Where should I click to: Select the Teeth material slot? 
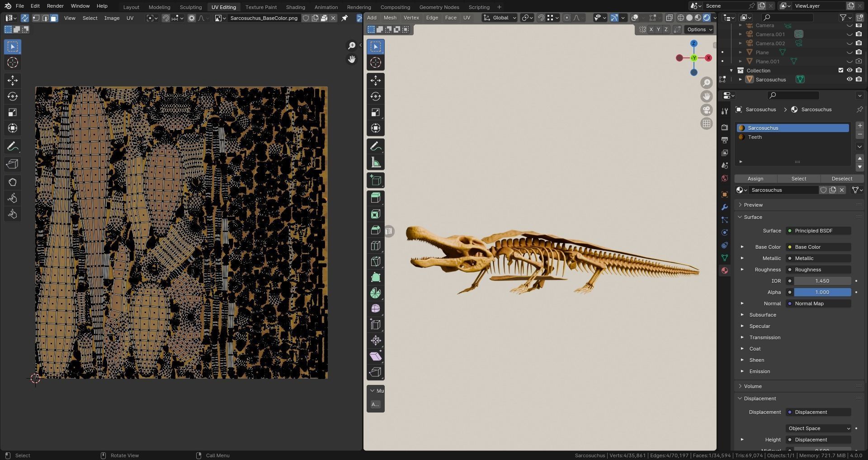pyautogui.click(x=793, y=137)
